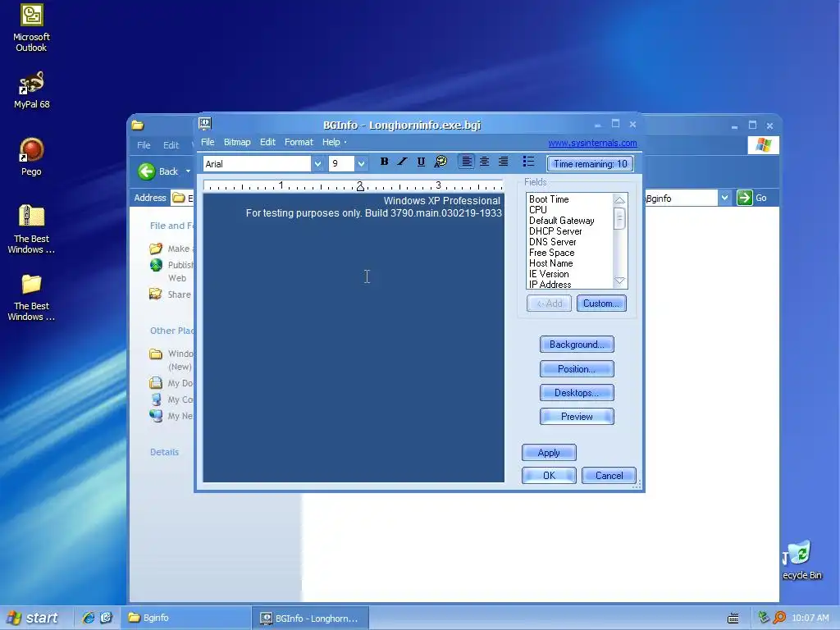Open the Help menu in BGInfo
The height and width of the screenshot is (630, 840).
pos(331,142)
